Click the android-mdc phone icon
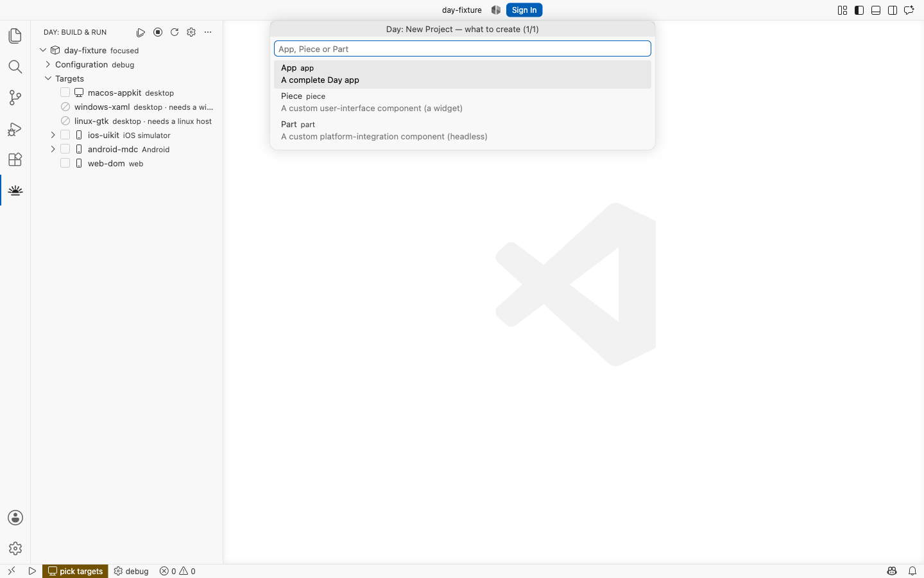The width and height of the screenshot is (924, 578). coord(79,149)
